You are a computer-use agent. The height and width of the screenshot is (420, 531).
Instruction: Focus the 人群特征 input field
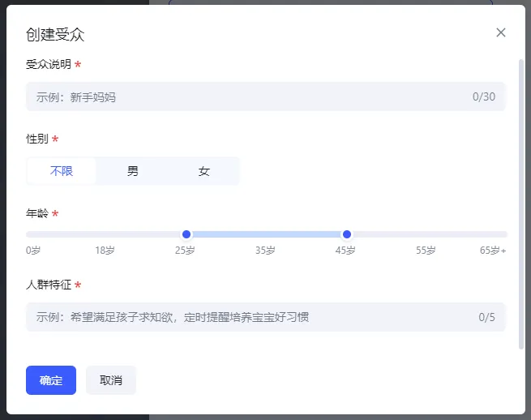tap(266, 317)
